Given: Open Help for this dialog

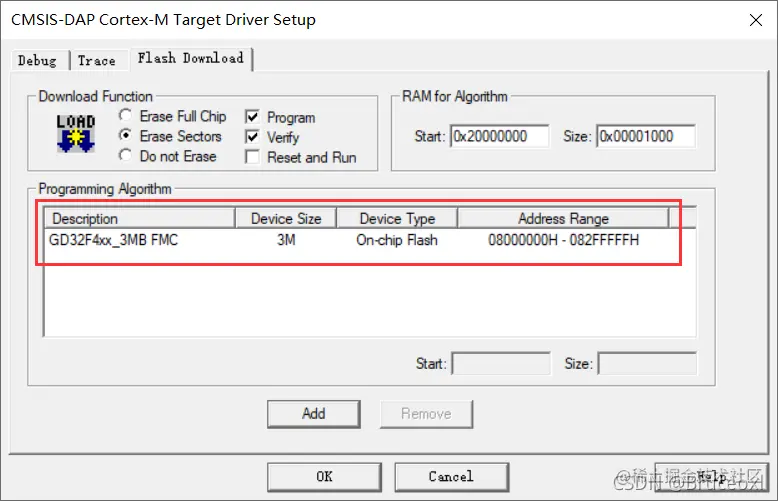Looking at the screenshot, I should pos(711,477).
